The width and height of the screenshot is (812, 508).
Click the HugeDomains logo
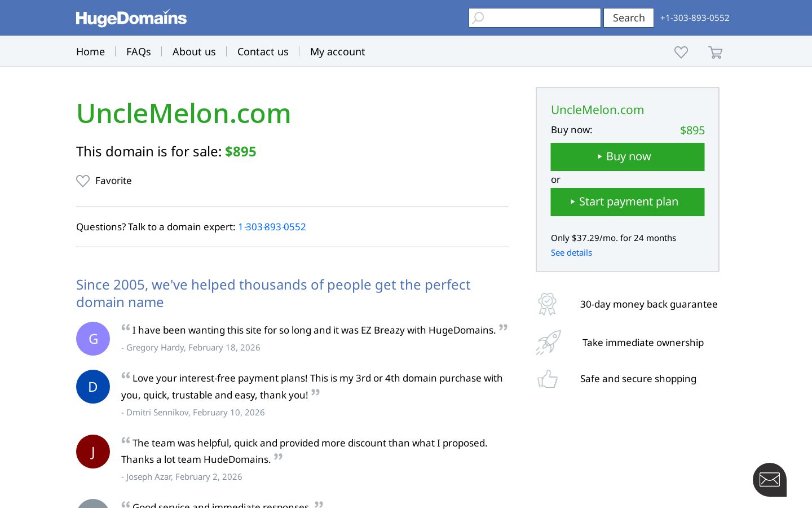131,17
